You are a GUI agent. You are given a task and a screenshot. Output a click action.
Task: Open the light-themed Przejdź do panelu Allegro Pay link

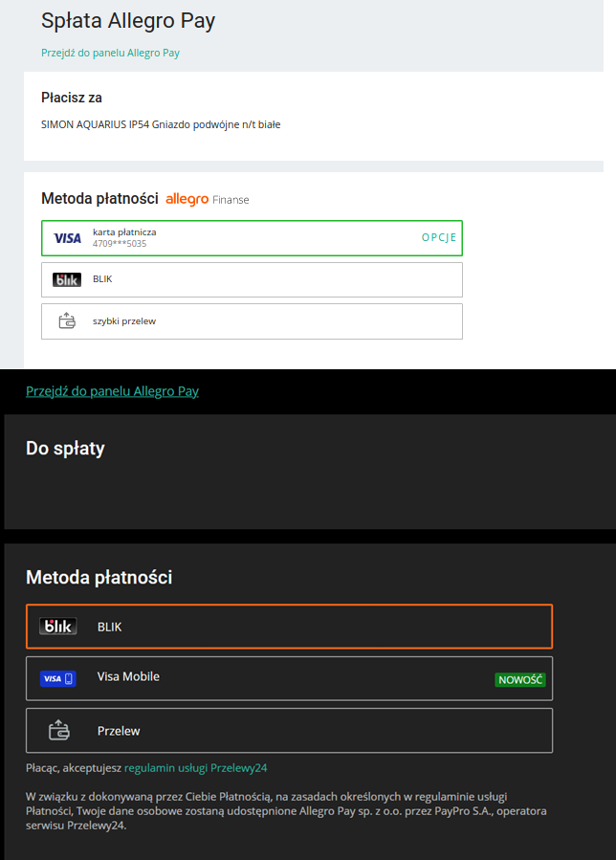coord(110,54)
